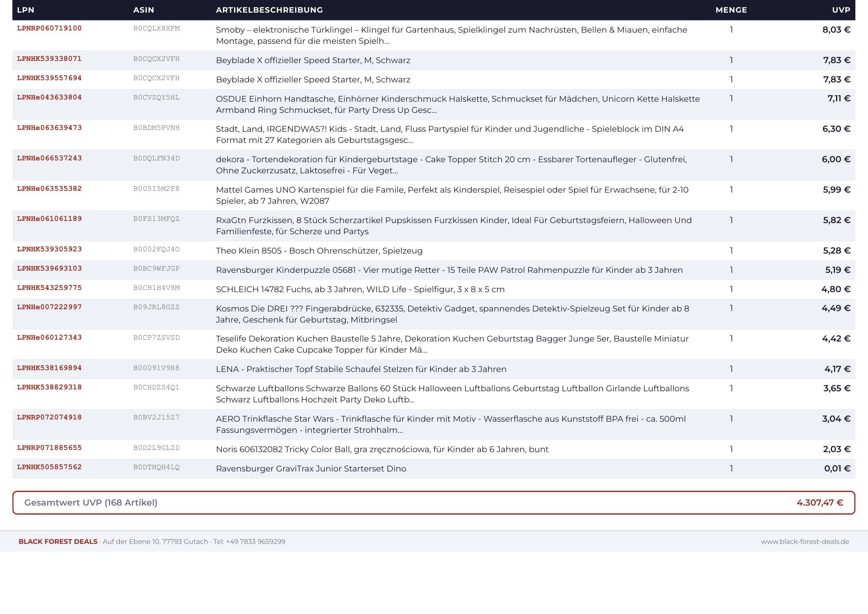Click the price 0,01 €
Viewport: 868px width, 614px height.
[837, 468]
